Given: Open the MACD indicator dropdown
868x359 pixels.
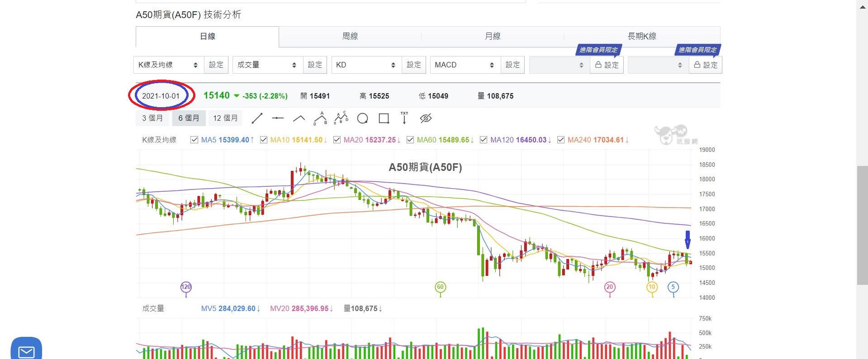Looking at the screenshot, I should (465, 65).
